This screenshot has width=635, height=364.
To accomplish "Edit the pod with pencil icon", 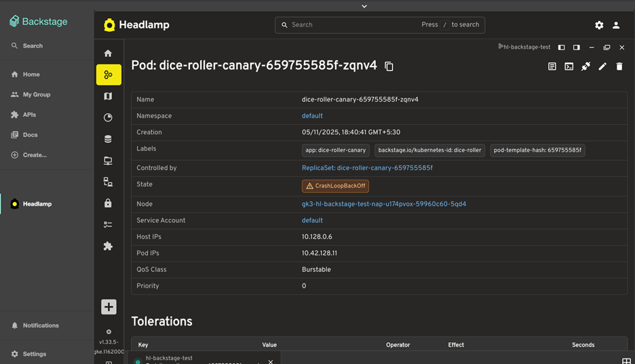I will (x=602, y=66).
